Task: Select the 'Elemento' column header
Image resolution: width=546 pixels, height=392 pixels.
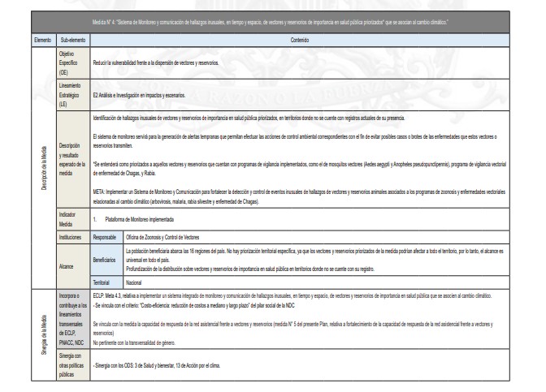Action: click(x=21, y=38)
